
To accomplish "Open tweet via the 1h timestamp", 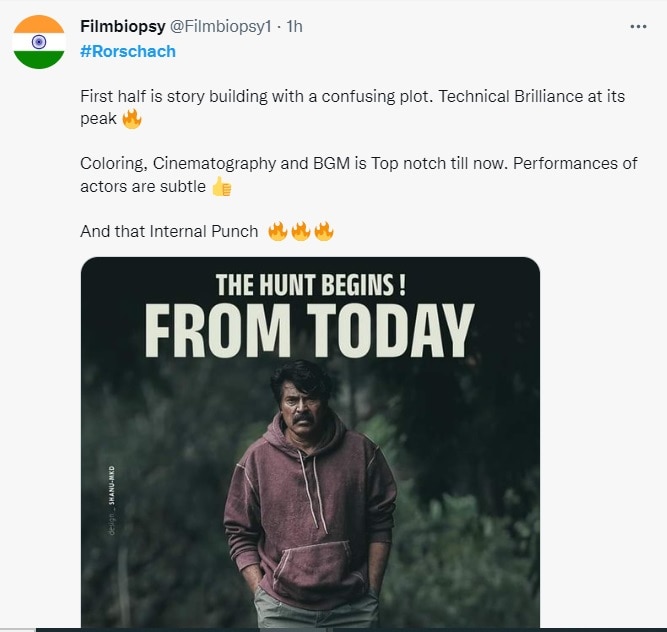I will tap(294, 27).
